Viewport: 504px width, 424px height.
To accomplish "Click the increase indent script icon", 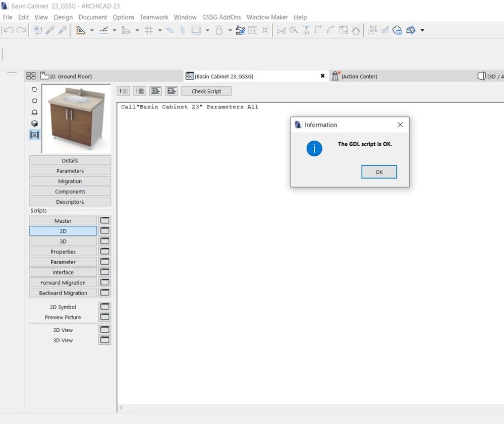I will 156,91.
